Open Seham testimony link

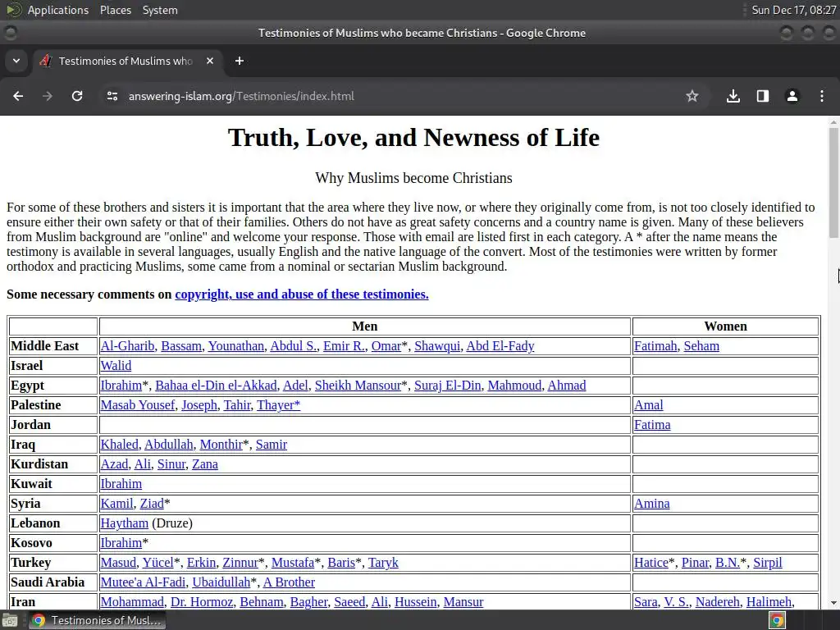click(701, 346)
